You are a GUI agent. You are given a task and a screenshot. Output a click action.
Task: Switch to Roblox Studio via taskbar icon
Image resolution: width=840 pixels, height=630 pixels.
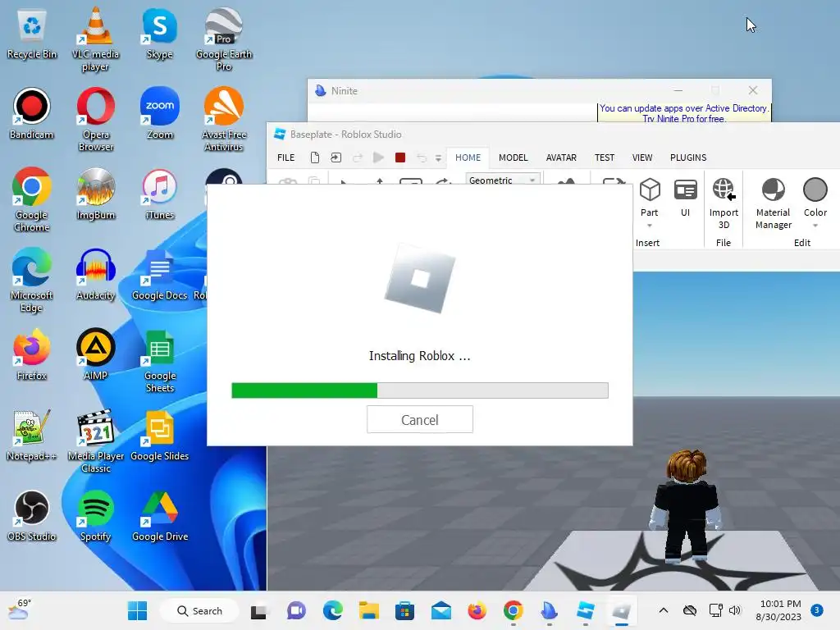[585, 610]
